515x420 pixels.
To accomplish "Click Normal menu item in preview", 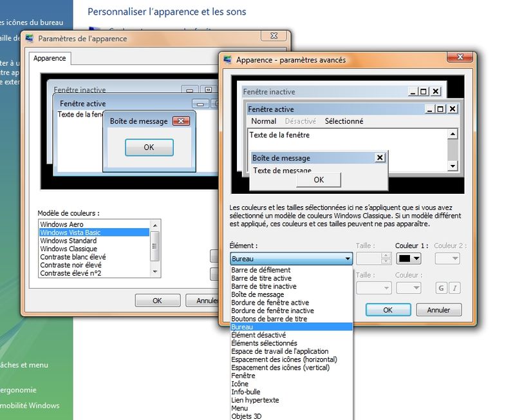I will coord(264,121).
